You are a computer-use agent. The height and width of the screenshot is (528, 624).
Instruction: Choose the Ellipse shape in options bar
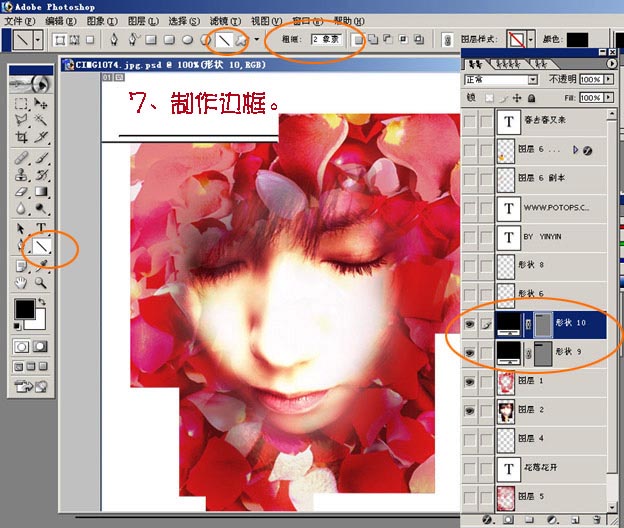click(x=188, y=39)
